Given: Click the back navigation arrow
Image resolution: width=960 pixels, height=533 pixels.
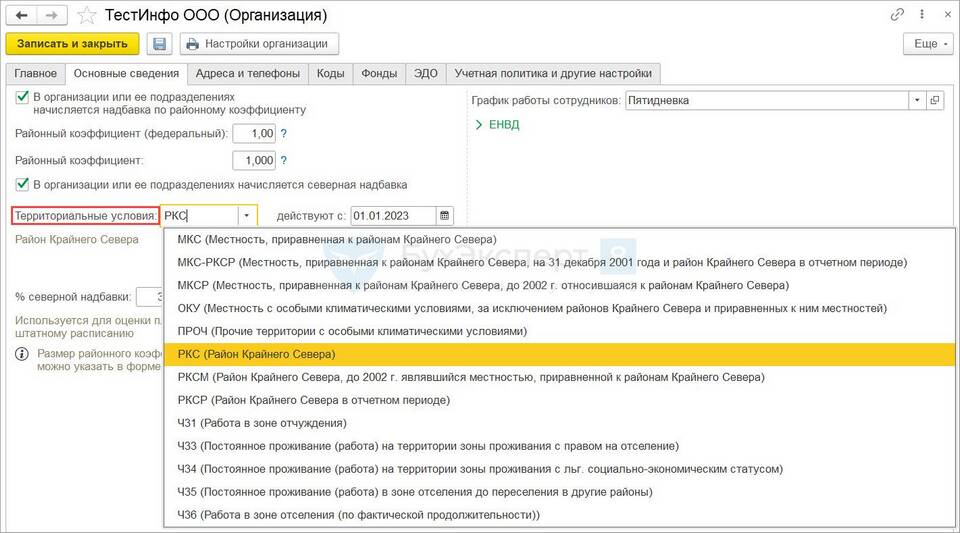Looking at the screenshot, I should (x=22, y=16).
